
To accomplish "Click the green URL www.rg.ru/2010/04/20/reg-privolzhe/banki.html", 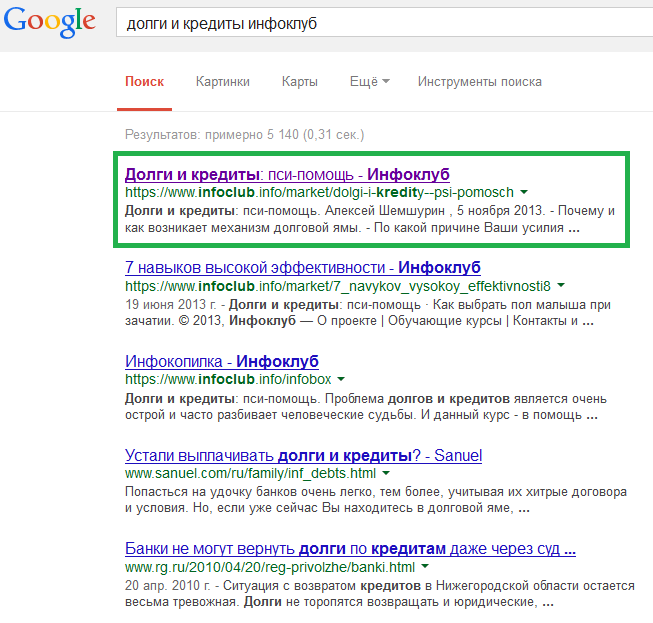I will pos(270,567).
